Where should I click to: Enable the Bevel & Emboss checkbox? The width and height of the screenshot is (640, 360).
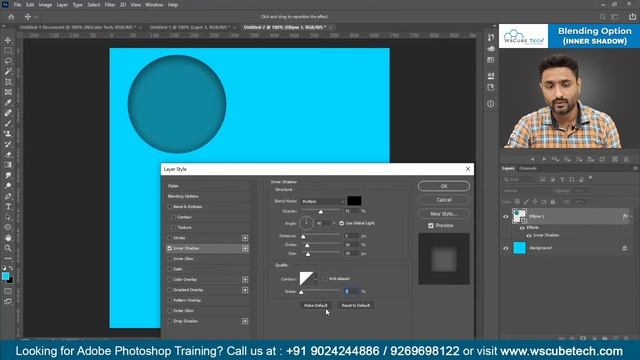169,207
